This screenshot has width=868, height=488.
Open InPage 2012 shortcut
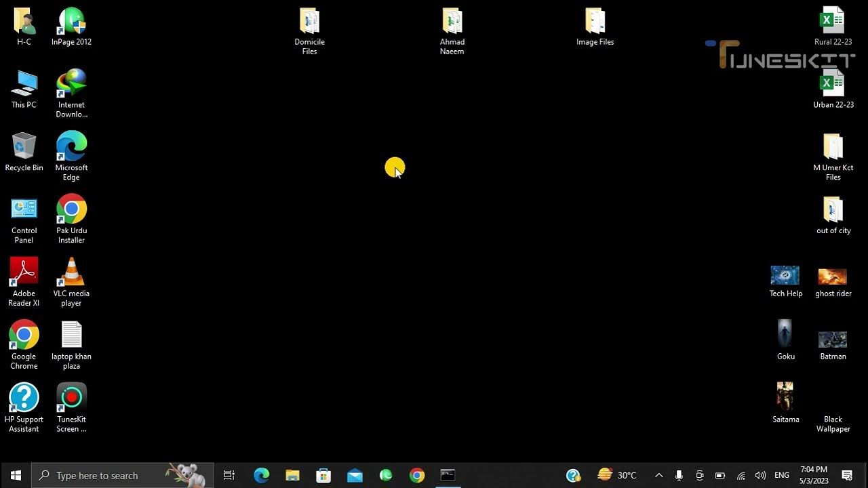(71, 27)
